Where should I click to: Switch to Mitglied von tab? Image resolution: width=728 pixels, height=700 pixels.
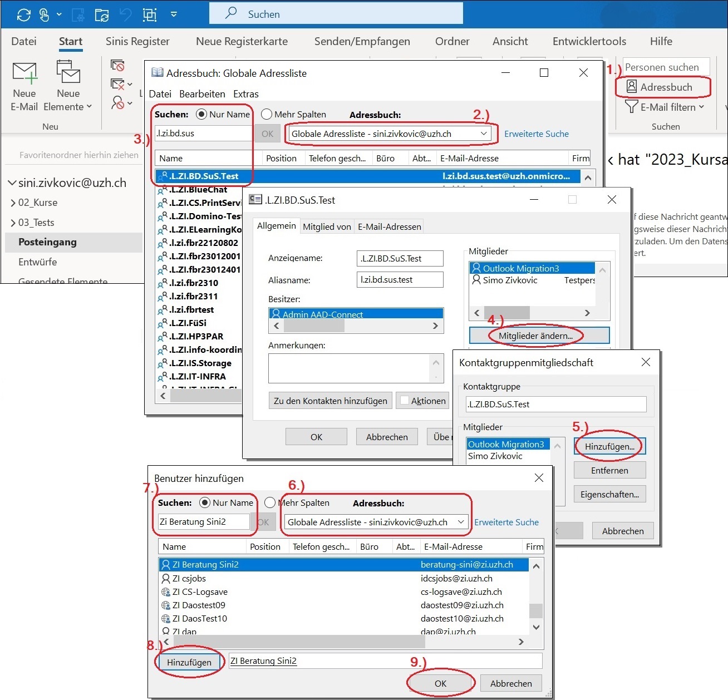pos(327,226)
